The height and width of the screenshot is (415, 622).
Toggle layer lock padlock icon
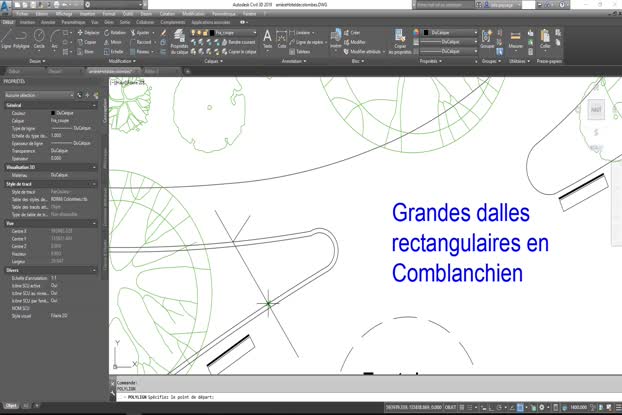pos(205,33)
